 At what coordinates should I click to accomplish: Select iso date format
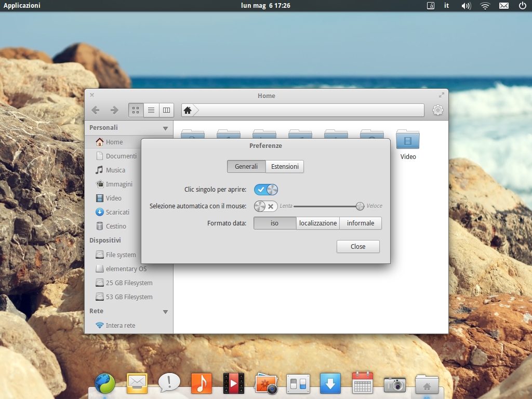pyautogui.click(x=275, y=223)
